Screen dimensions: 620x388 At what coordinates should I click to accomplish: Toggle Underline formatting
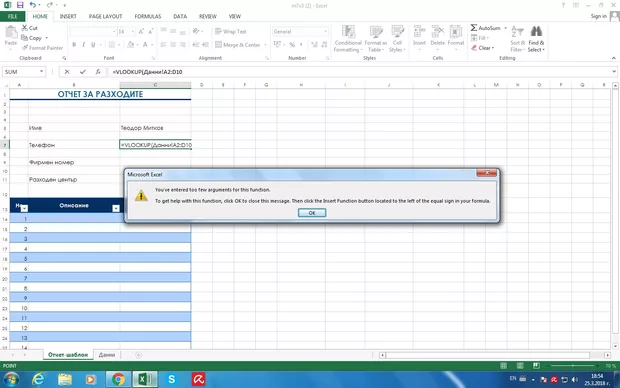pos(93,45)
